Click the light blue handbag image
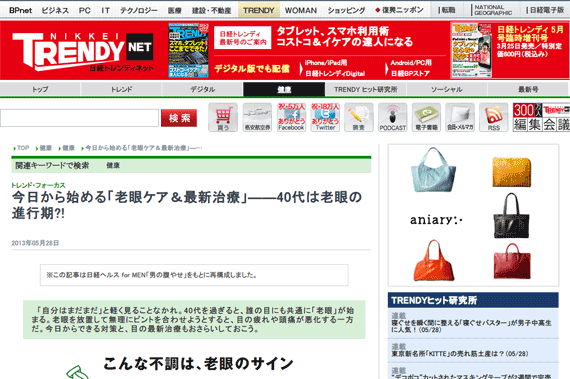The height and width of the screenshot is (379, 570). coord(433,170)
